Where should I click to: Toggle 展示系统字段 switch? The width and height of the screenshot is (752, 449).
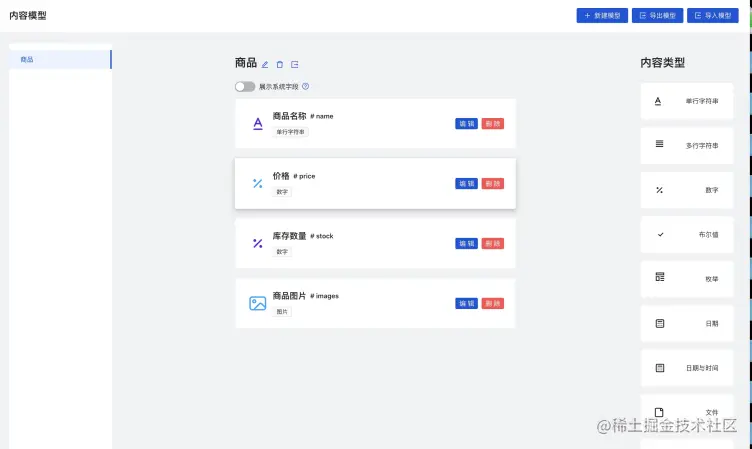pyautogui.click(x=245, y=87)
